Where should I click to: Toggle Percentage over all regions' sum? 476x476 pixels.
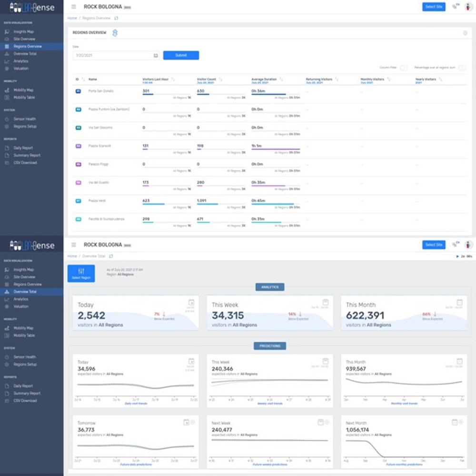[x=462, y=68]
